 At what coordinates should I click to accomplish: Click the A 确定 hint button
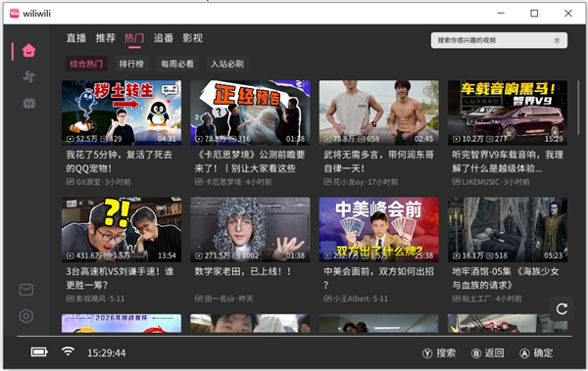[536, 353]
